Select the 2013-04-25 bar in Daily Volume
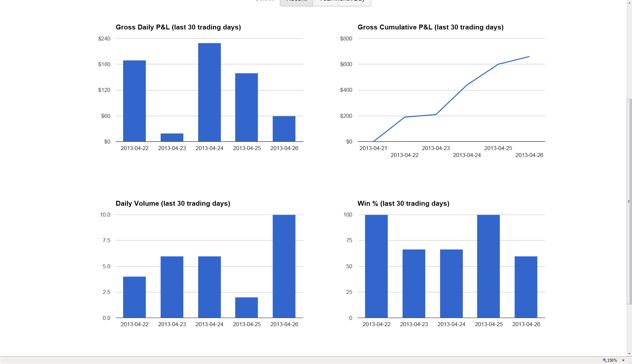This screenshot has width=632, height=364. (x=247, y=307)
